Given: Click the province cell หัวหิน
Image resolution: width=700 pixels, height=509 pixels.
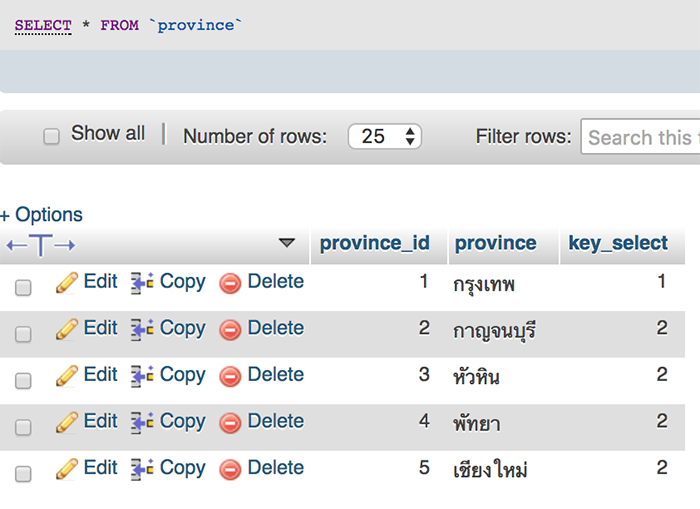Looking at the screenshot, I should 476,376.
